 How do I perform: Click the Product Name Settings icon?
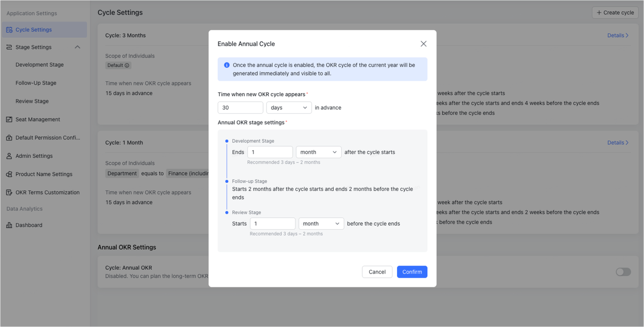tap(9, 174)
